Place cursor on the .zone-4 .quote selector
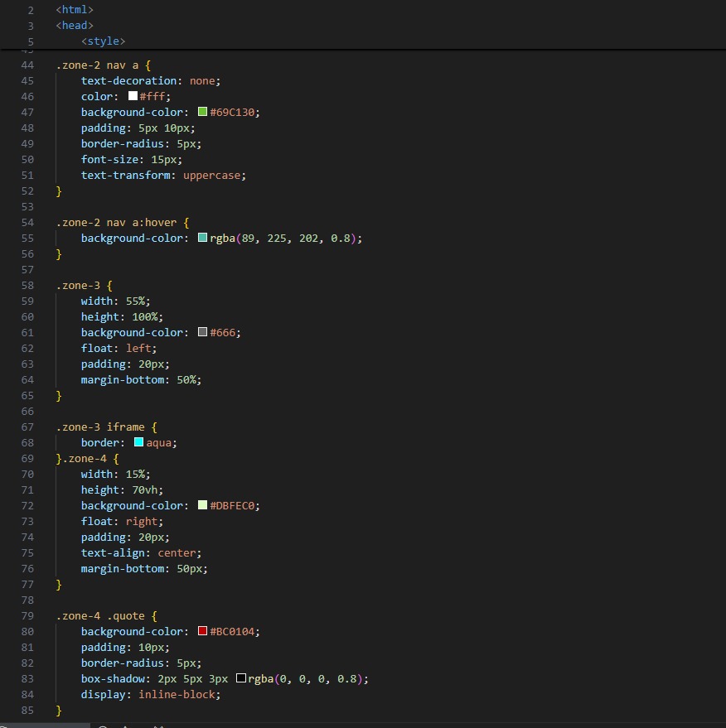This screenshot has width=726, height=728. coord(100,616)
